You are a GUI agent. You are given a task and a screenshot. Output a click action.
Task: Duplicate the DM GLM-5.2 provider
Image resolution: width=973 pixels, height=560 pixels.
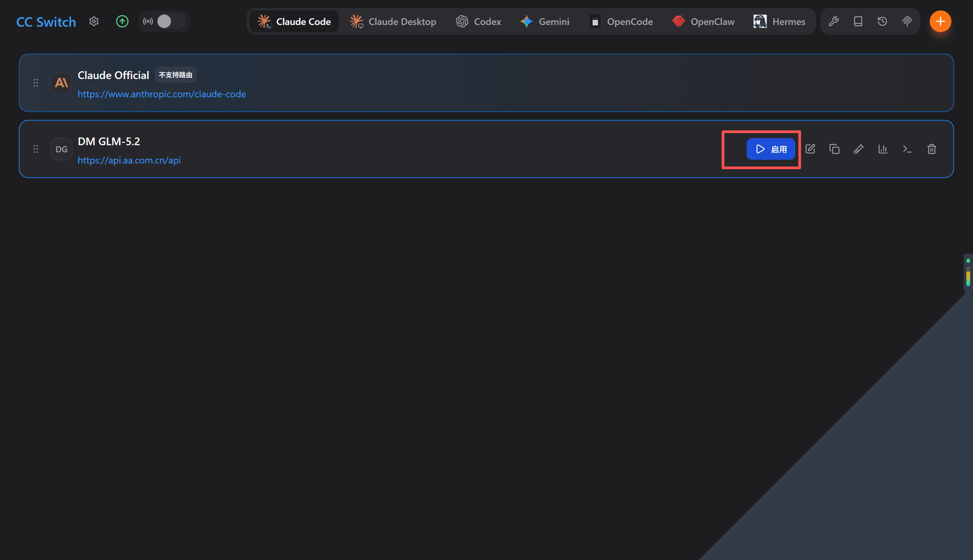click(x=834, y=149)
